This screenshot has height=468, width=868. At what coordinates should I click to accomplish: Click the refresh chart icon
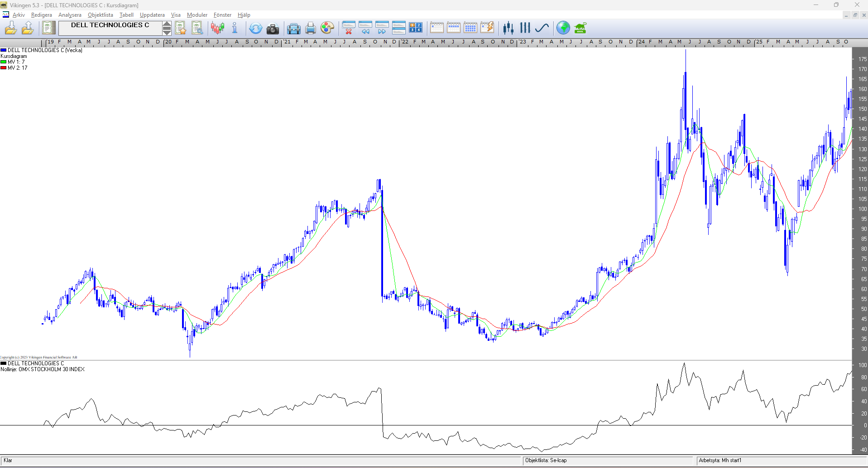(x=255, y=29)
